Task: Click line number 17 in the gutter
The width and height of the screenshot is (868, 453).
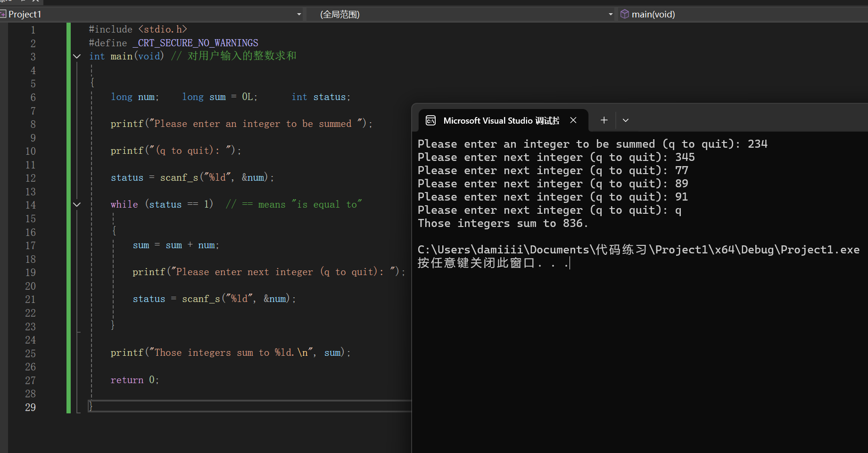Action: tap(30, 246)
